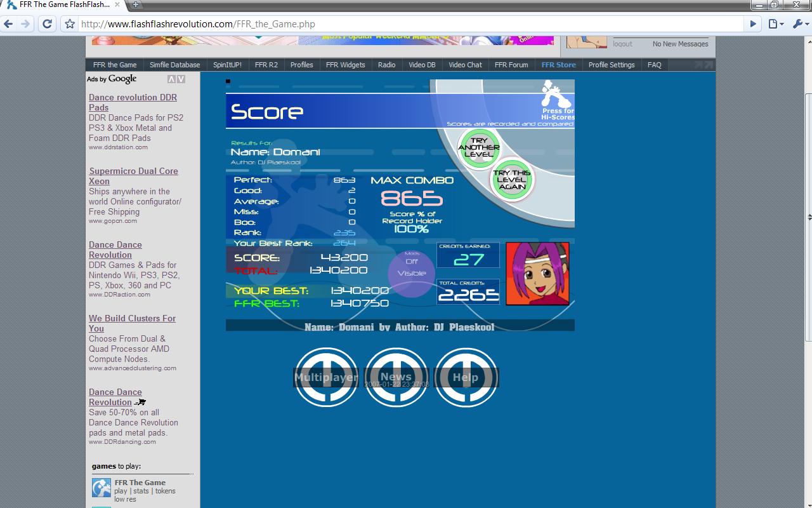Visit the www.DDRdancing.com ad URL
Viewport: 812px width, 508px height.
[x=122, y=442]
